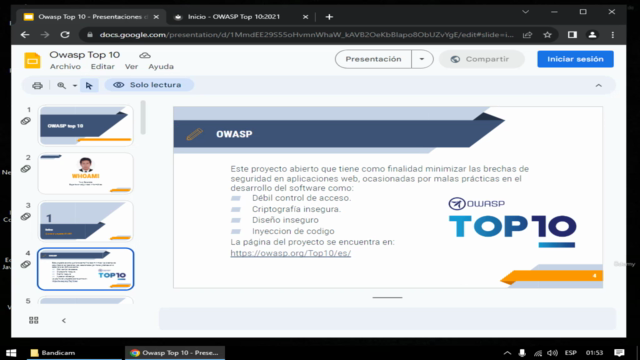Select the arrow cursor tool
640x360 pixels.
tap(89, 85)
